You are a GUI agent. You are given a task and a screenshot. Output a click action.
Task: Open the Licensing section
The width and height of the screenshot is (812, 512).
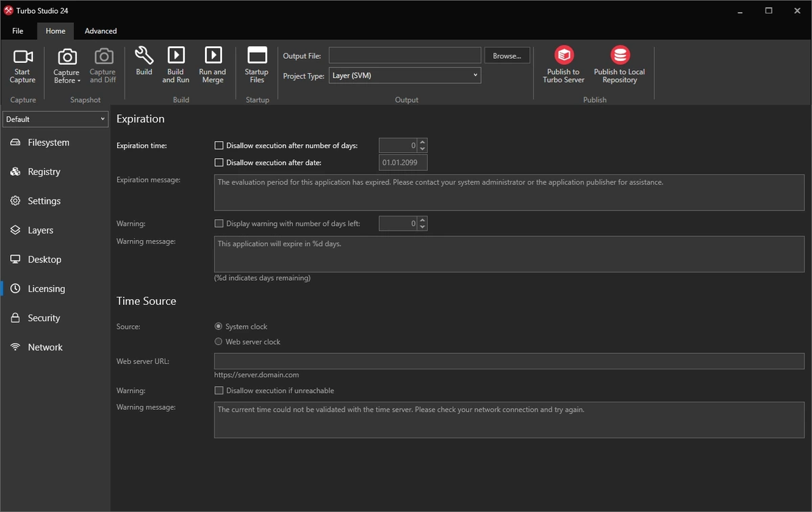[x=55, y=289]
